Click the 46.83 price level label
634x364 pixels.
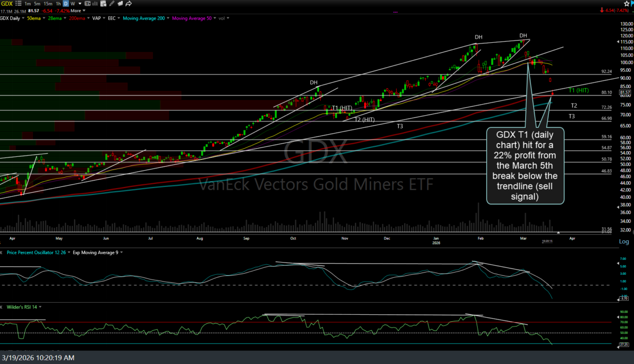pyautogui.click(x=607, y=171)
